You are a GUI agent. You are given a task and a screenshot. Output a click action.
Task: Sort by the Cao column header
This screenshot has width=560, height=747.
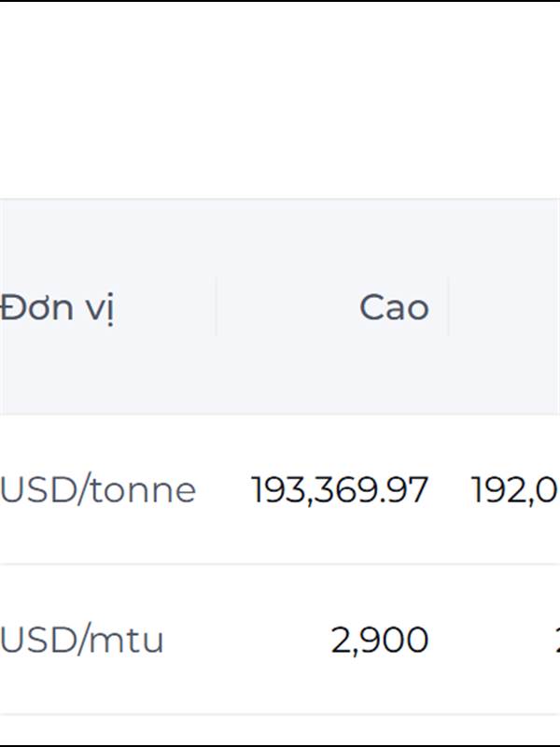394,307
